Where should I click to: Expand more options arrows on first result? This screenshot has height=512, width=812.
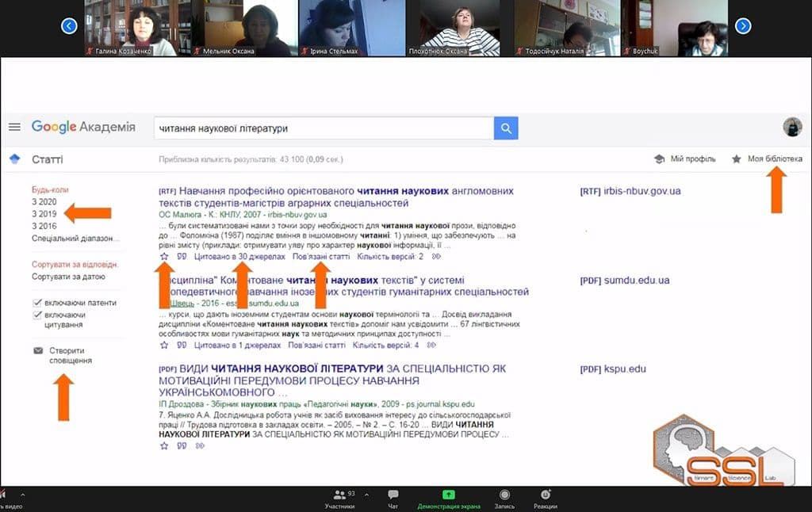(x=437, y=256)
